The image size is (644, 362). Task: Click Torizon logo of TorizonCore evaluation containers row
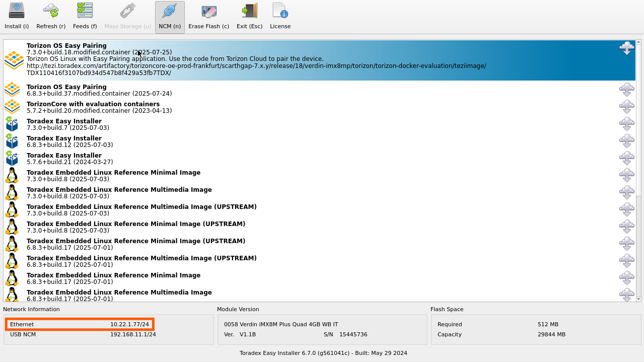[x=12, y=107]
